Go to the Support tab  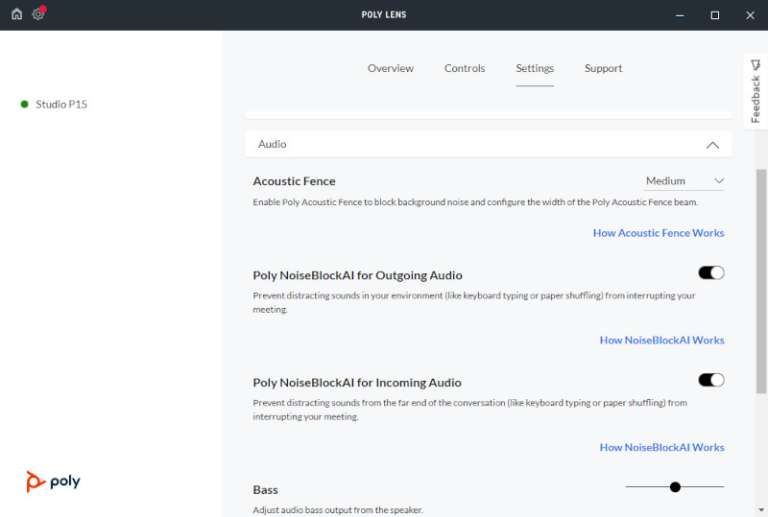pos(603,68)
